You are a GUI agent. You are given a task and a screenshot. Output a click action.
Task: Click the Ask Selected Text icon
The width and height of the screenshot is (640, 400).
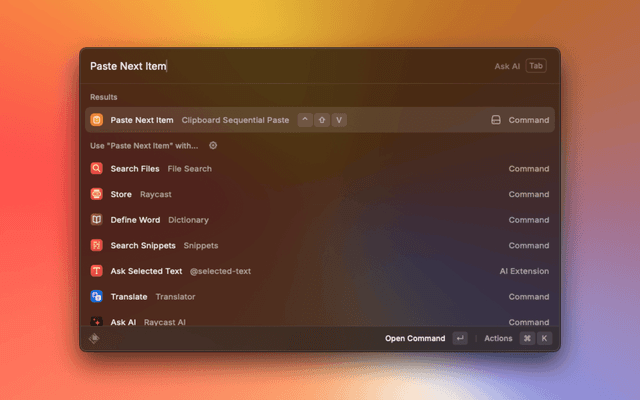click(97, 271)
